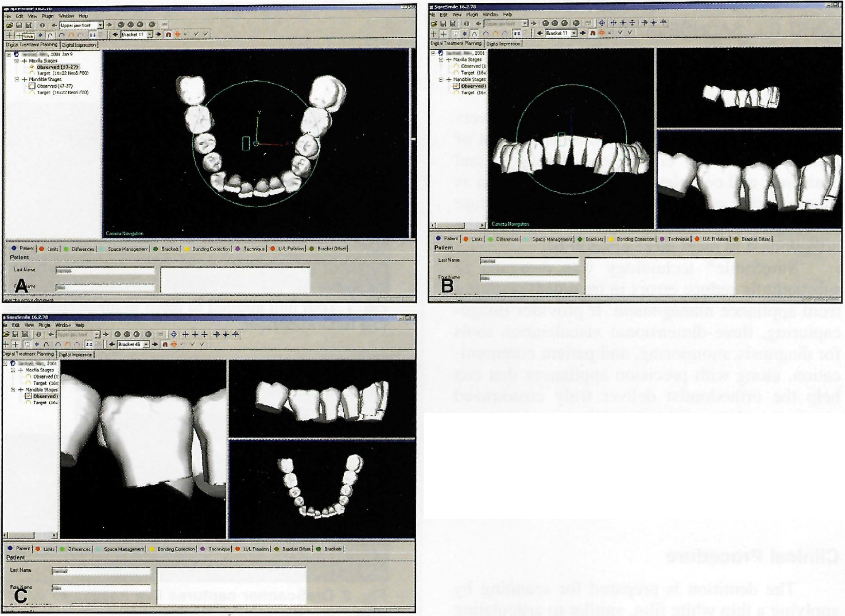This screenshot has width=845, height=616.
Task: Click the previous bracket arrow in window C
Action: tap(112, 345)
